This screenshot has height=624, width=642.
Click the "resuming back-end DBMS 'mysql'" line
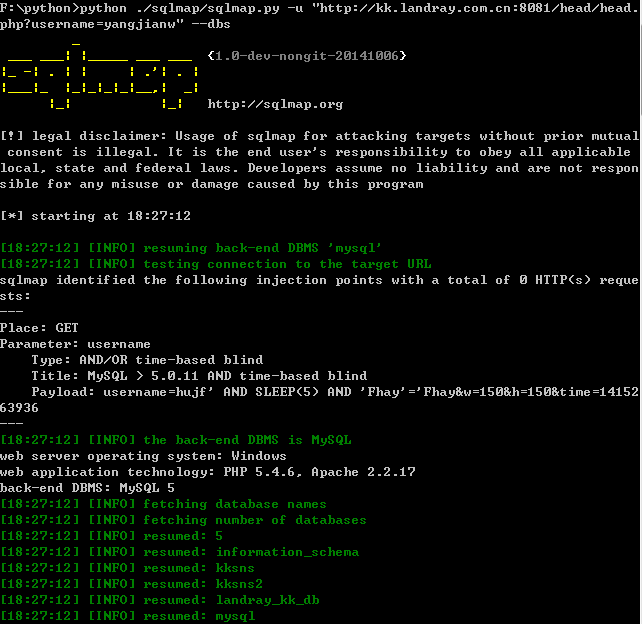[x=191, y=248]
